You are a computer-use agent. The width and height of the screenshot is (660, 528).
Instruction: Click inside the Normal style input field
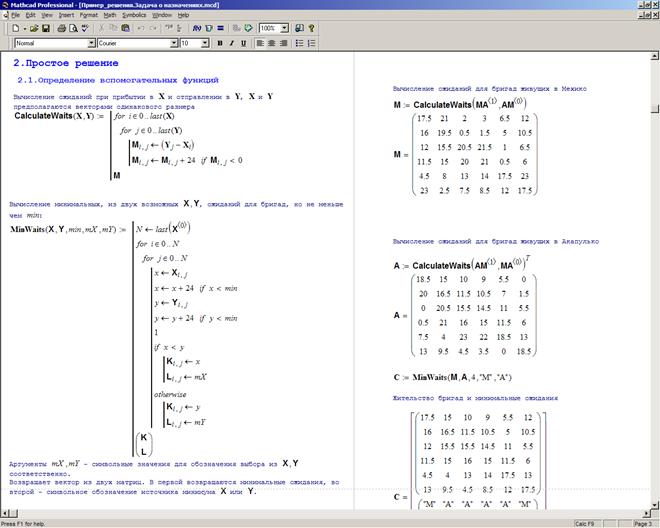click(x=51, y=43)
